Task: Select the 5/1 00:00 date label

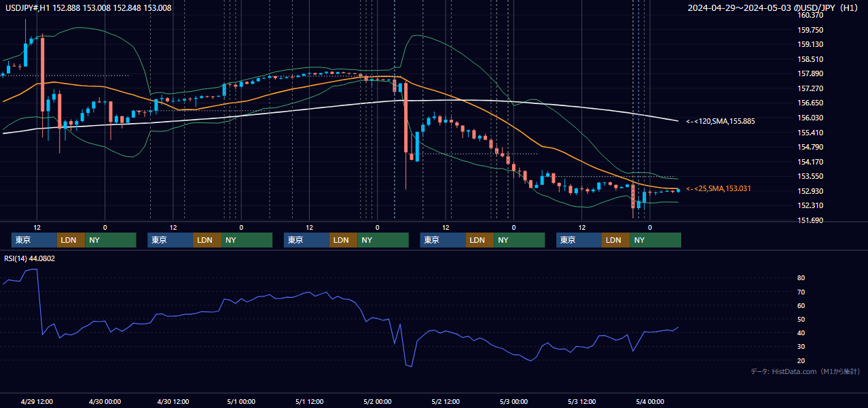Action: tap(241, 401)
